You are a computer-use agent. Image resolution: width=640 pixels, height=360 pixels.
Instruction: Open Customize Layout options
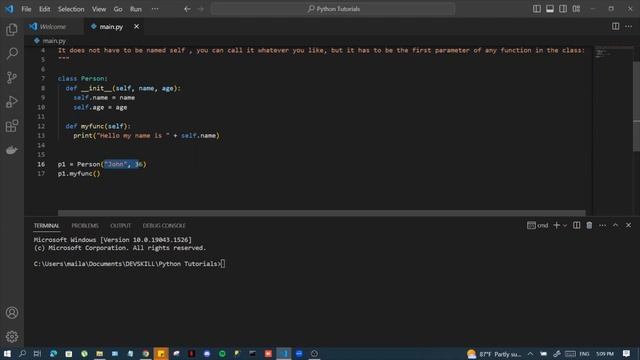(x=576, y=9)
